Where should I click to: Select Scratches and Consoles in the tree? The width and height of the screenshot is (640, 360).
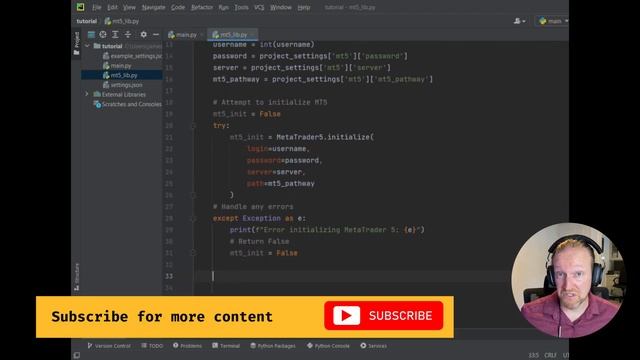coord(127,104)
